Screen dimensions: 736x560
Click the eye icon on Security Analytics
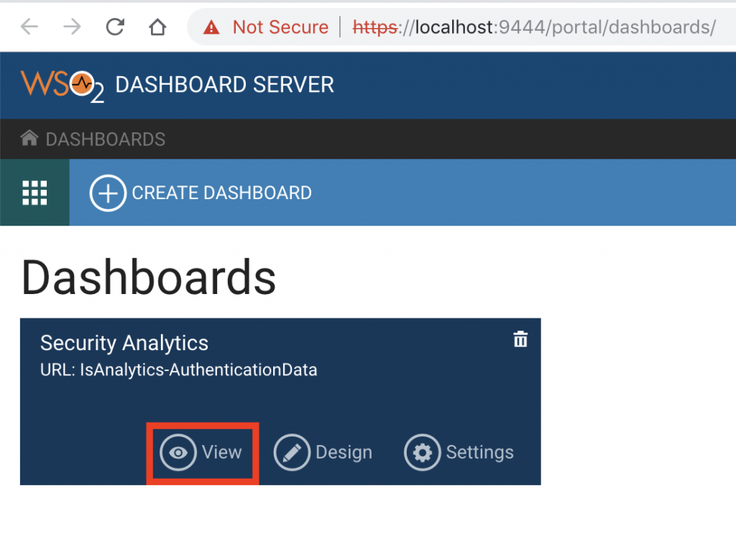(178, 453)
